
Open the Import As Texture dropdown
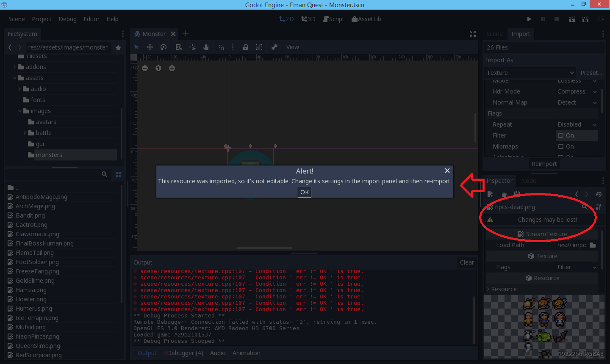(x=530, y=73)
